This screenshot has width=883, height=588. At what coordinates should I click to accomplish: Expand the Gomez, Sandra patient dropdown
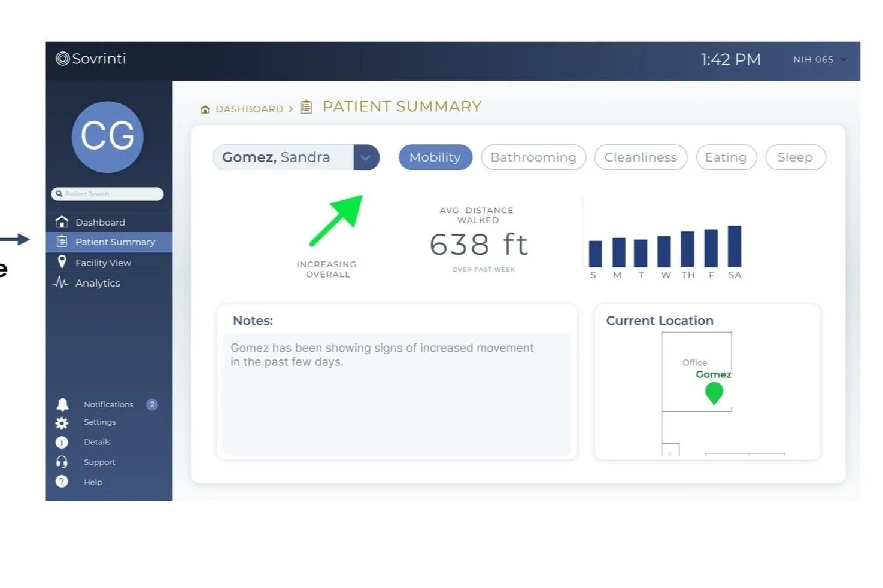coord(366,157)
